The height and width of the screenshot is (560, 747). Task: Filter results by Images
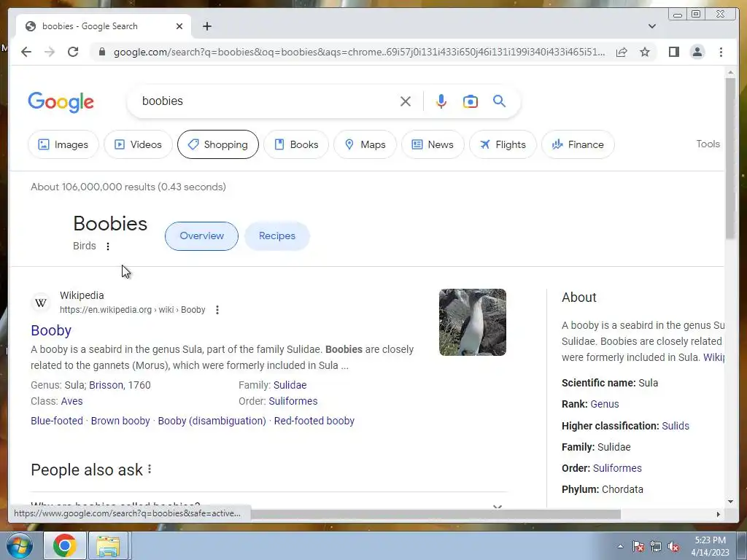(63, 144)
